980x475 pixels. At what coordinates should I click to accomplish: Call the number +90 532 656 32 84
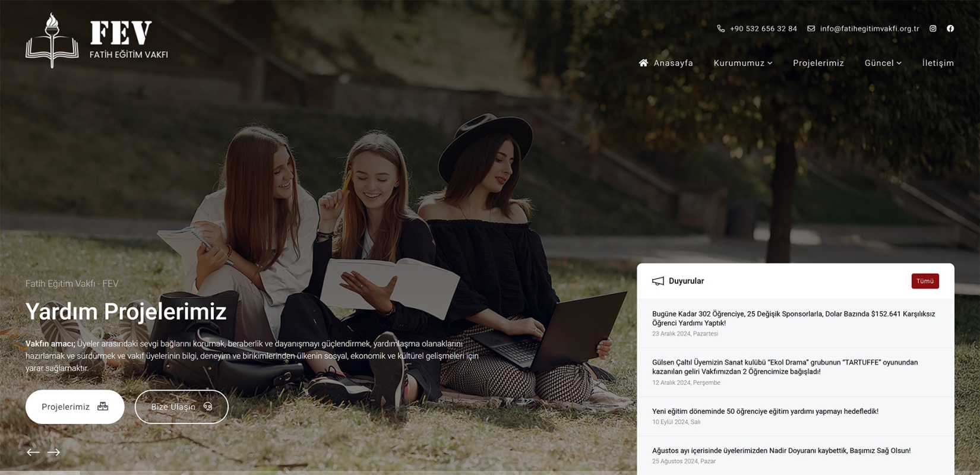point(763,28)
